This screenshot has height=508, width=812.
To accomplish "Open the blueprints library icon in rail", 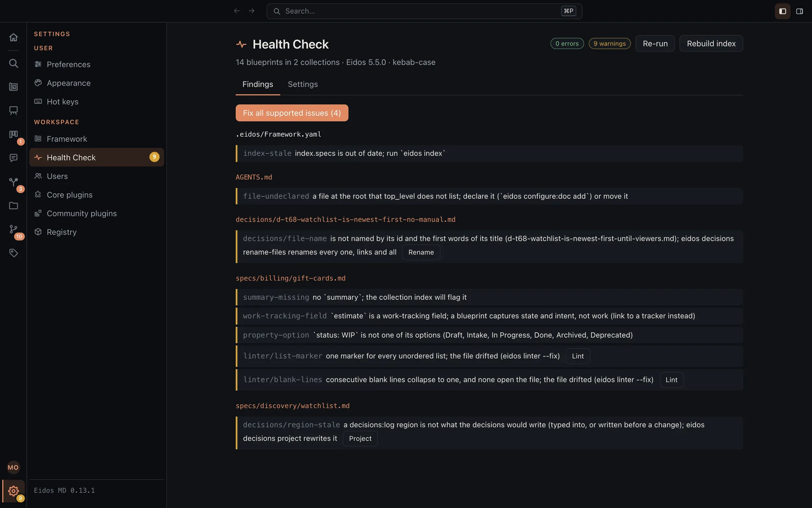I will coord(13,87).
